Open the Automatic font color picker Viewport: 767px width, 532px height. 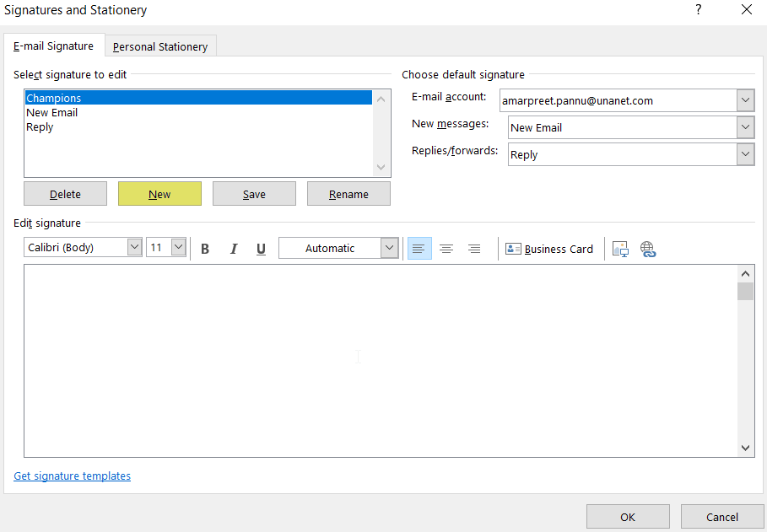(x=388, y=248)
